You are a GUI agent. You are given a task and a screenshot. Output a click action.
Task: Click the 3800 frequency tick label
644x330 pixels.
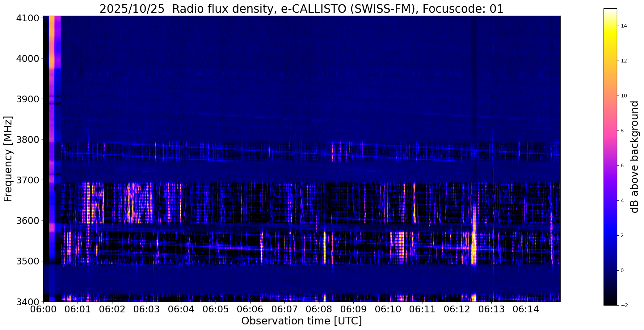27,139
